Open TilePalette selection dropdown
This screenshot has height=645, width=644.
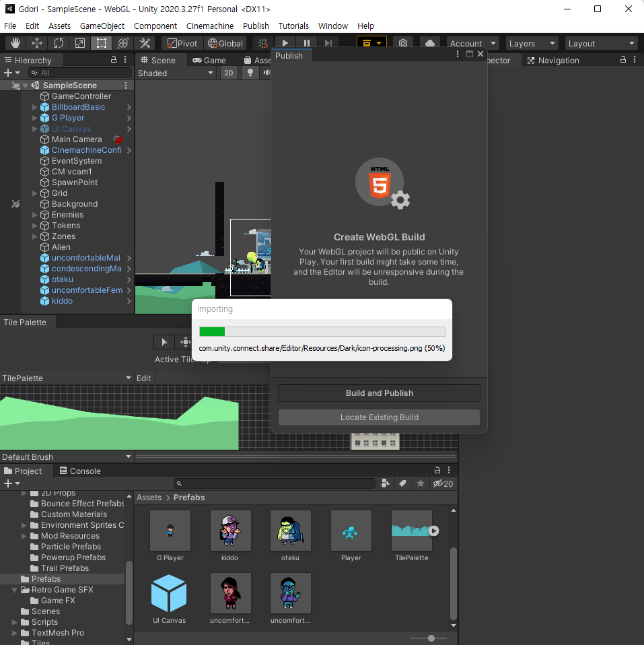(x=66, y=378)
